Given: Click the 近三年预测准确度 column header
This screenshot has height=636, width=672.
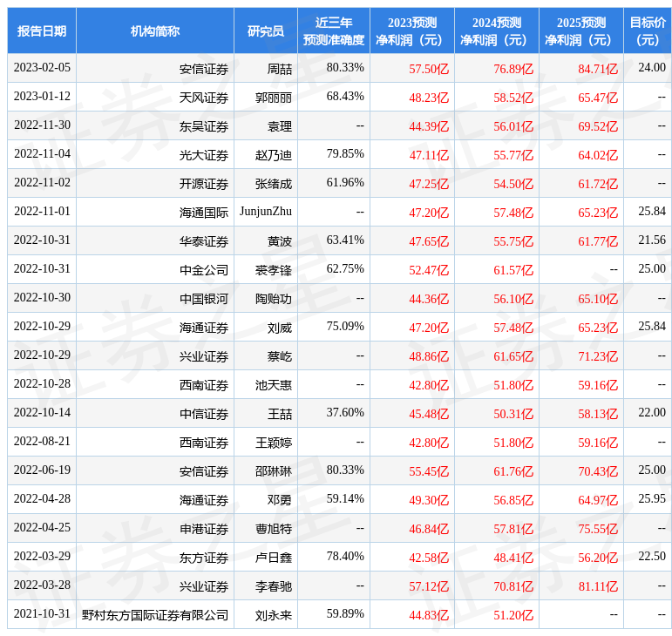Looking at the screenshot, I should pyautogui.click(x=334, y=30).
